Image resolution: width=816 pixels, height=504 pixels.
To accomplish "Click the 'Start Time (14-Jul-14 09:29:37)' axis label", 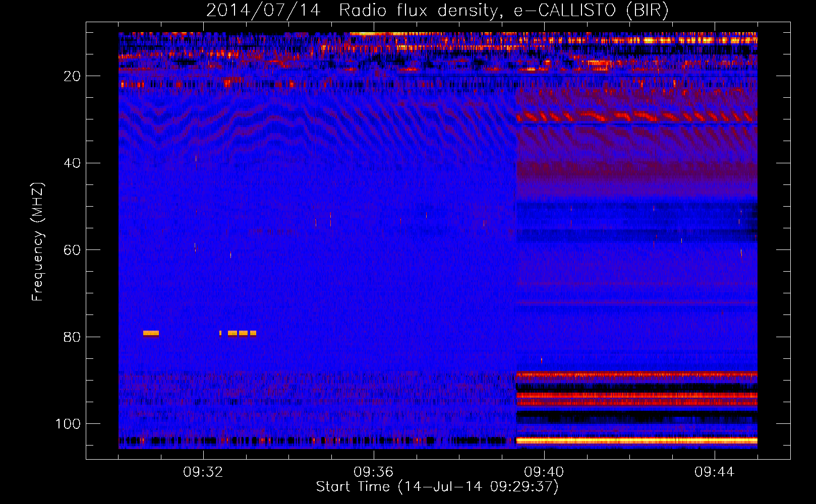I will pos(437,487).
